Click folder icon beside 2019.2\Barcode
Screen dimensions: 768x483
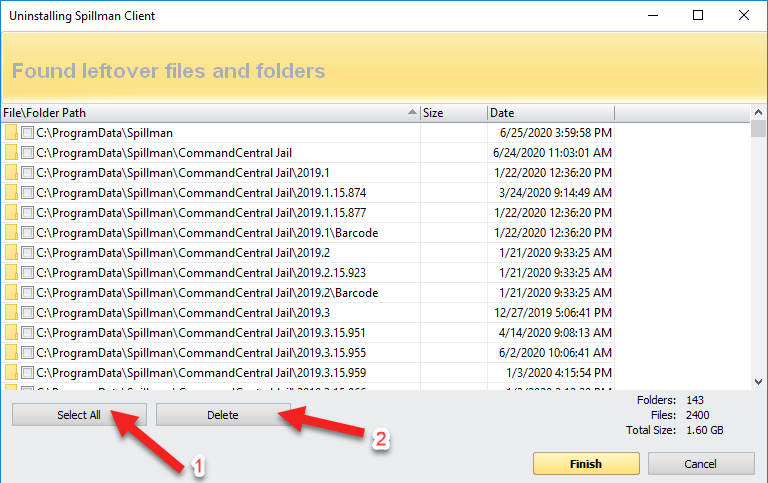[11, 293]
